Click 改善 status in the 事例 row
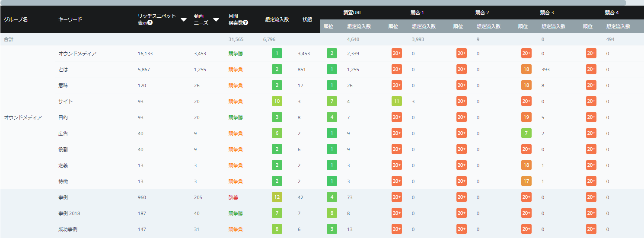Screen dimensions: 644x238 pos(233,197)
